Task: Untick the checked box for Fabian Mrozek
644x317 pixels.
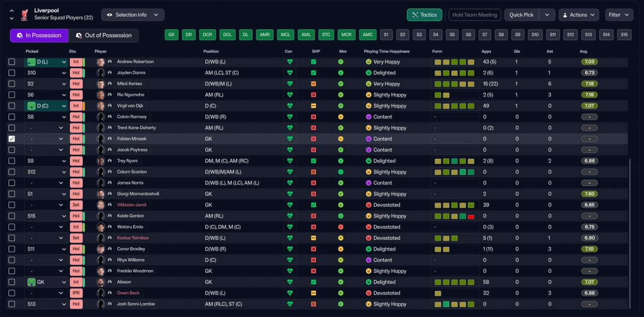Action: [12, 139]
